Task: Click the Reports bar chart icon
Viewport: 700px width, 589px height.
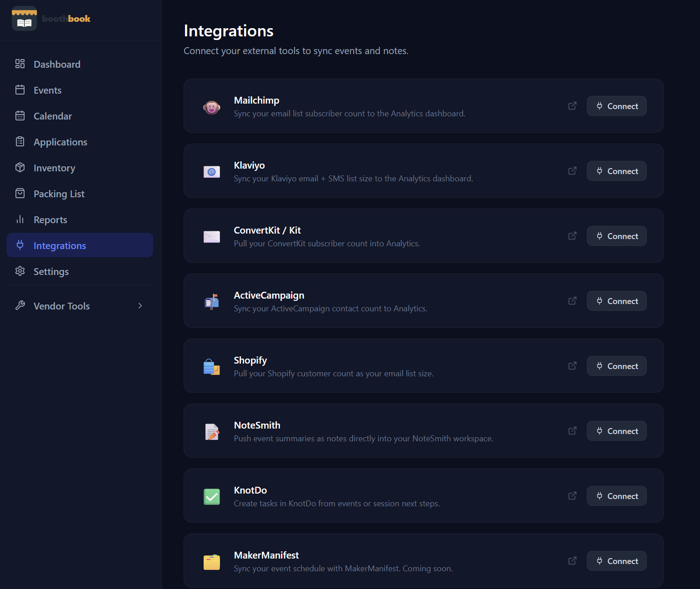Action: click(20, 219)
